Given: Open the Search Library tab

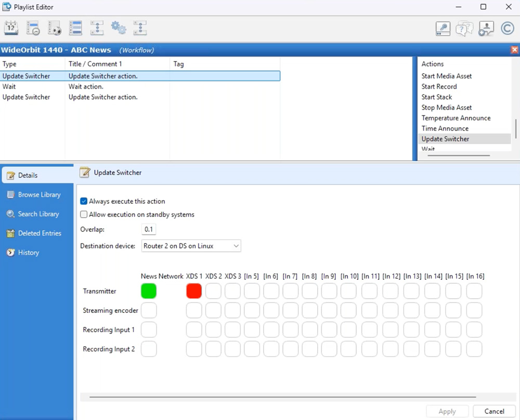Looking at the screenshot, I should click(x=38, y=214).
